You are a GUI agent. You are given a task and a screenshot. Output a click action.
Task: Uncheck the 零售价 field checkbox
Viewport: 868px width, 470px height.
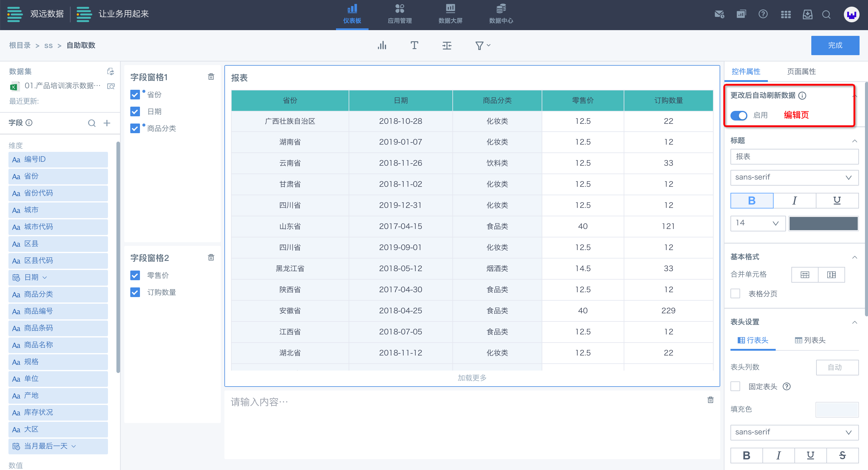(135, 275)
